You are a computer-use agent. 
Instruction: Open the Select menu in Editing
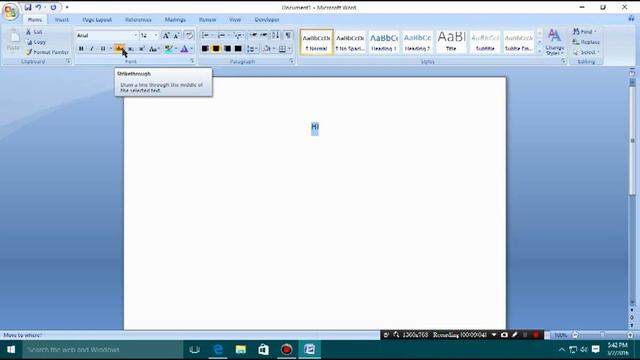click(x=586, y=52)
